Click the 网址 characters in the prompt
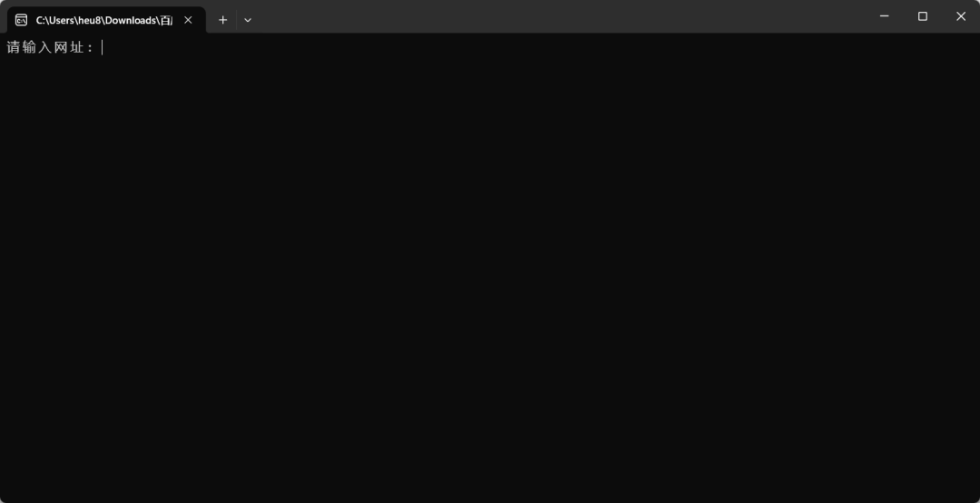 coord(69,47)
